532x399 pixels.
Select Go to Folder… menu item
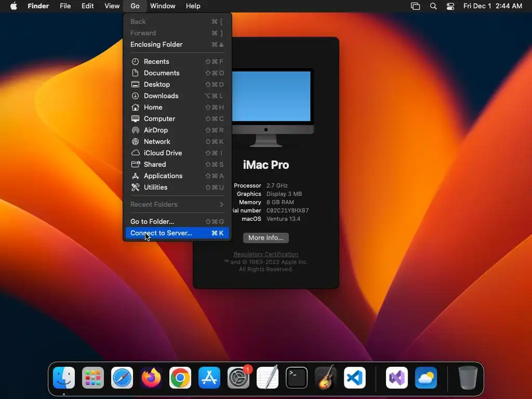[x=177, y=221]
